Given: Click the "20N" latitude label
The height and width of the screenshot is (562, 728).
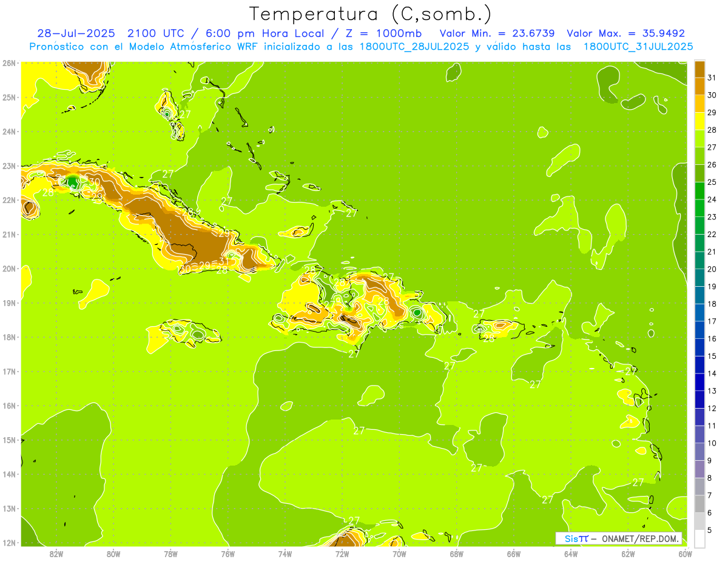Looking at the screenshot, I should [9, 268].
